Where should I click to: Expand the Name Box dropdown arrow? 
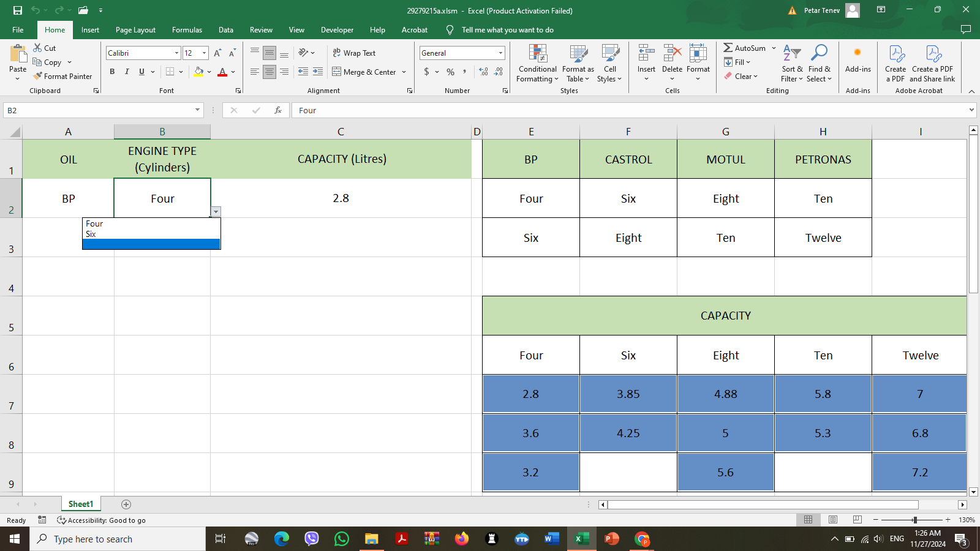coord(197,110)
